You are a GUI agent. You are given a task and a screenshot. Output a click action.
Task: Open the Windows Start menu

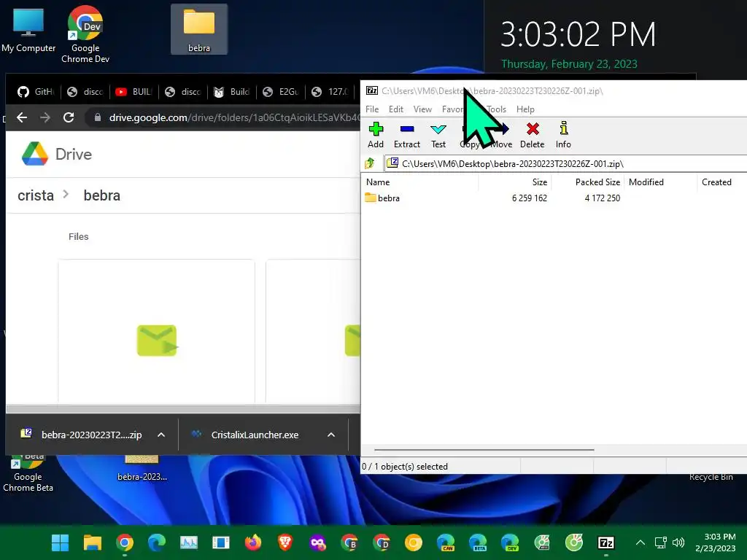60,542
